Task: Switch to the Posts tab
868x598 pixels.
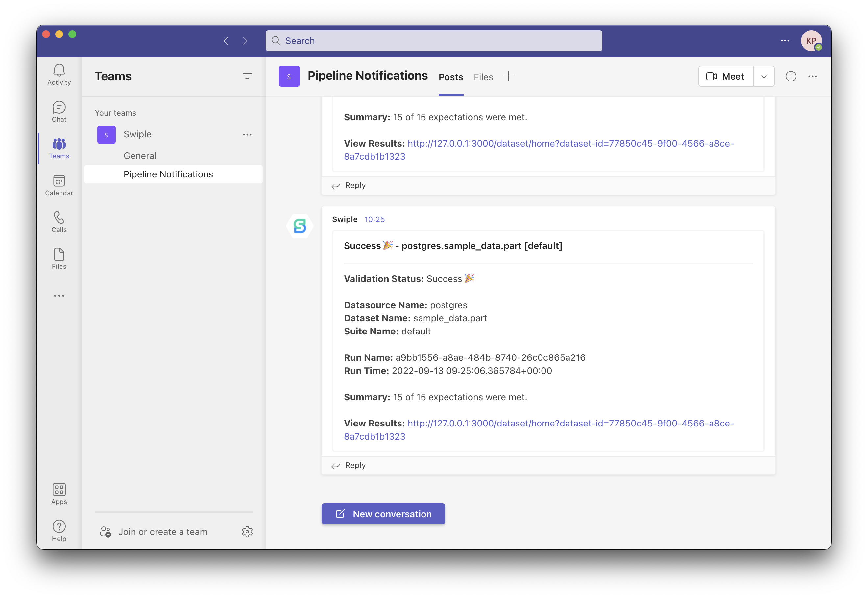Action: (451, 77)
